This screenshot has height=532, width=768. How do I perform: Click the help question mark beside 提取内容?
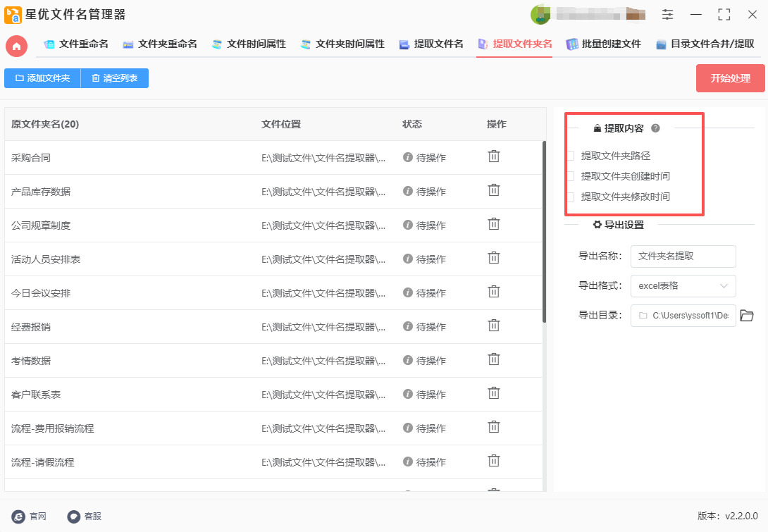(655, 128)
